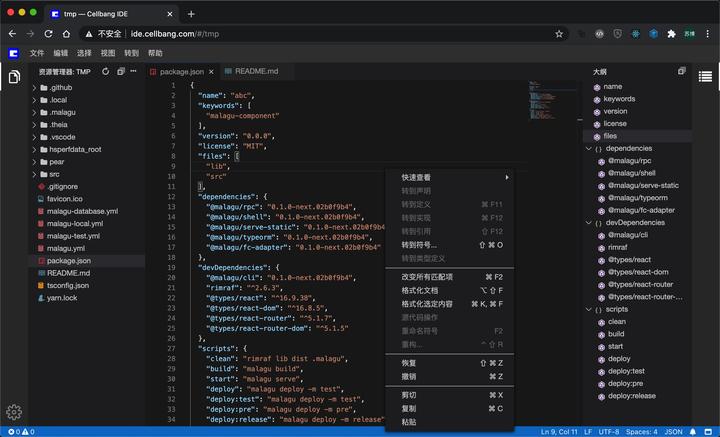Close the package.json editor tab
The height and width of the screenshot is (437, 720).
pyautogui.click(x=211, y=72)
